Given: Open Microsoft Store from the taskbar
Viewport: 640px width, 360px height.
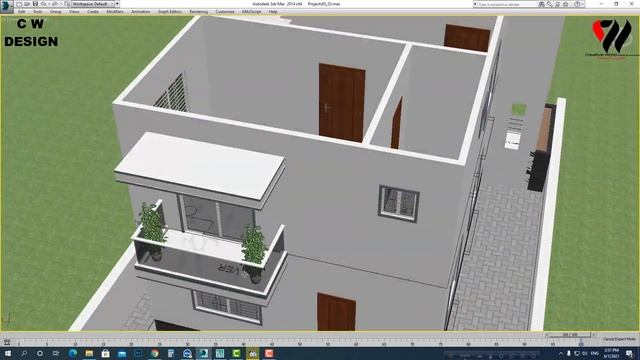Looking at the screenshot, I should pos(105,353).
